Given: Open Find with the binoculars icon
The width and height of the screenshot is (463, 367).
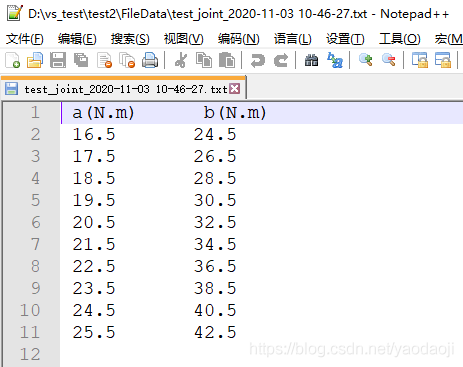Looking at the screenshot, I should [x=311, y=60].
